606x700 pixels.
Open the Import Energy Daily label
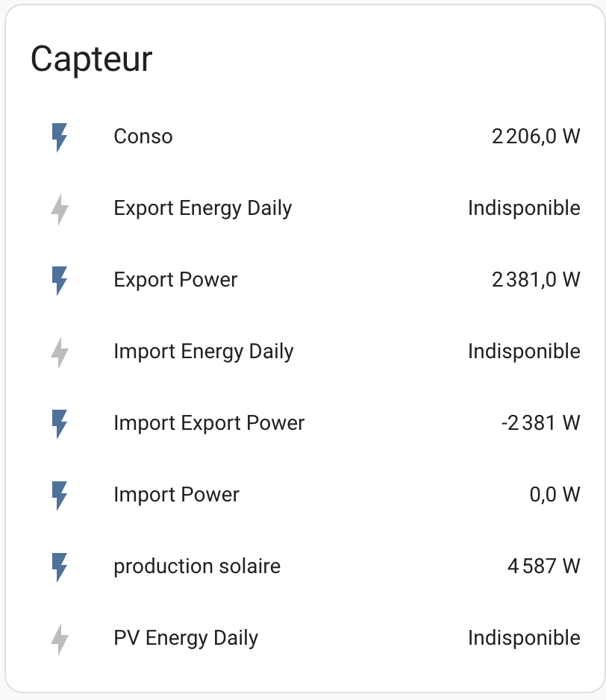pyautogui.click(x=203, y=351)
